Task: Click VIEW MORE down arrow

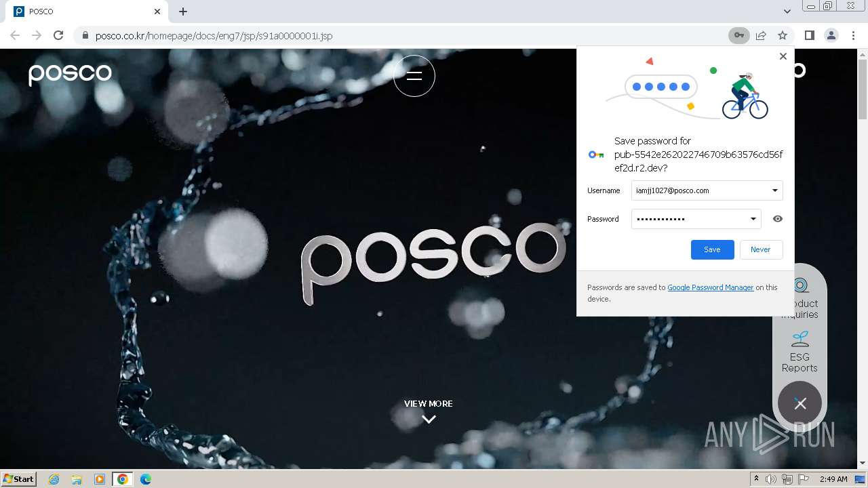Action: pos(429,419)
